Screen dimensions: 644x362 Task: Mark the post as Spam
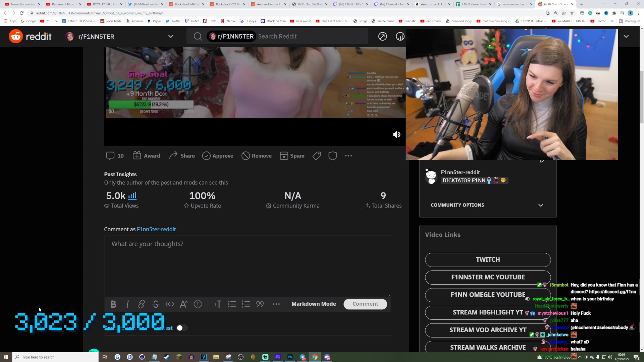[292, 156]
